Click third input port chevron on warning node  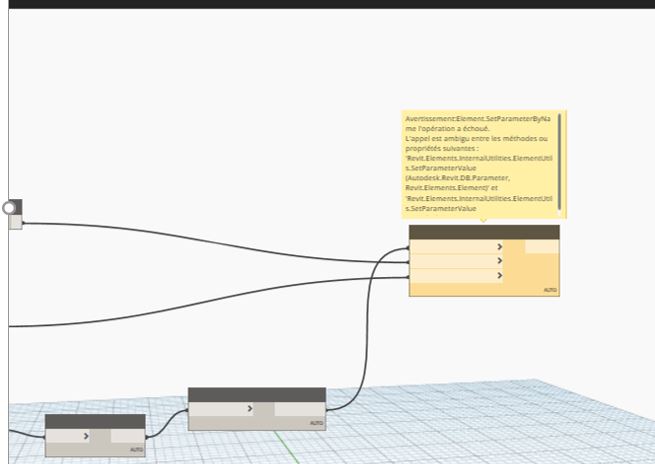pyautogui.click(x=499, y=276)
